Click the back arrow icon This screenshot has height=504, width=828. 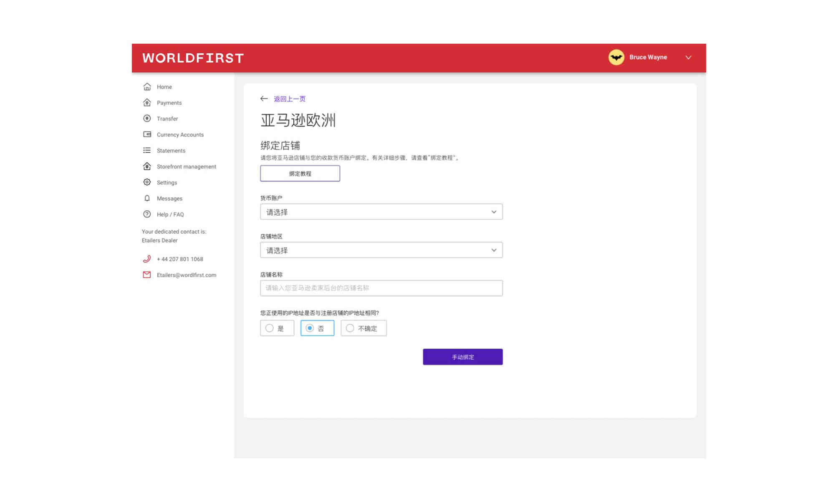(264, 98)
